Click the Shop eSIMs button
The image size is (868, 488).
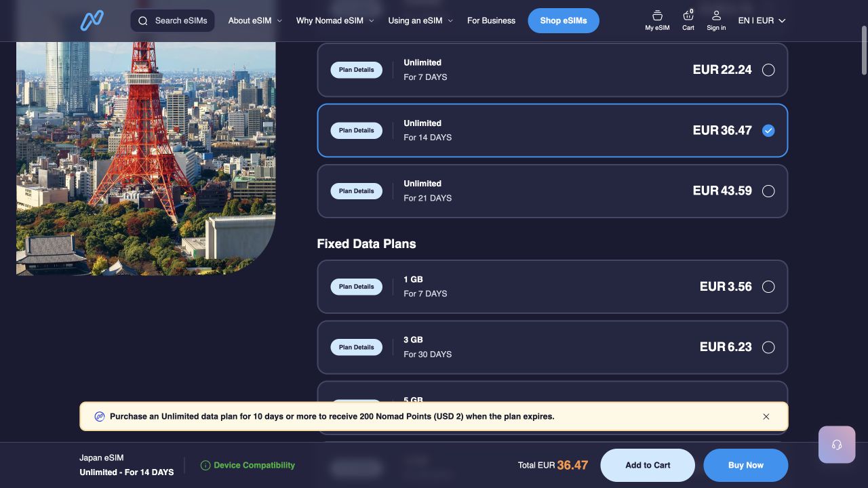[564, 21]
